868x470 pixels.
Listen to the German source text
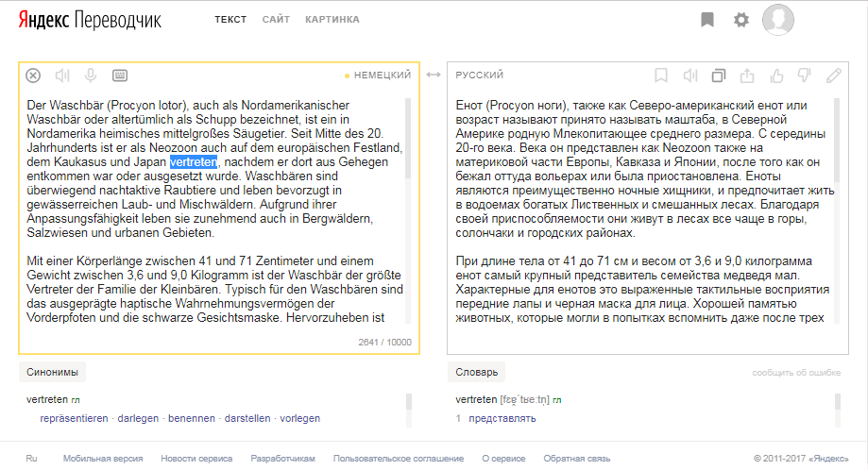[62, 76]
